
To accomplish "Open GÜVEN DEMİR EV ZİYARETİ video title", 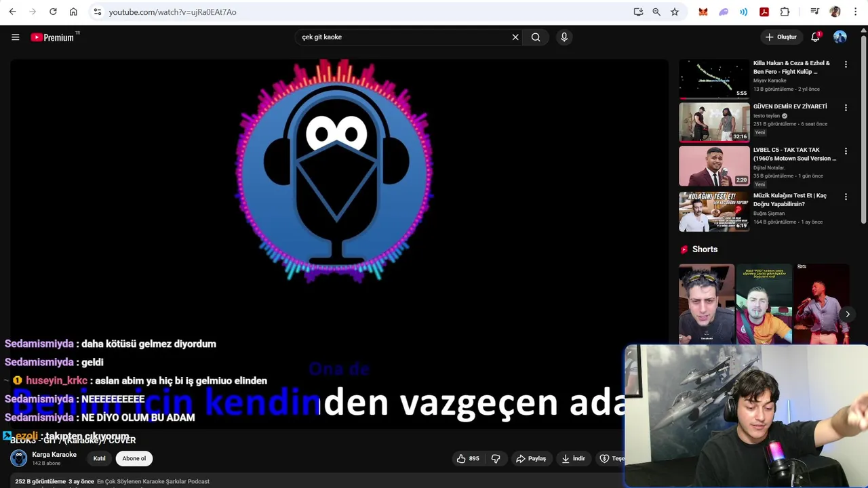I will 790,106.
